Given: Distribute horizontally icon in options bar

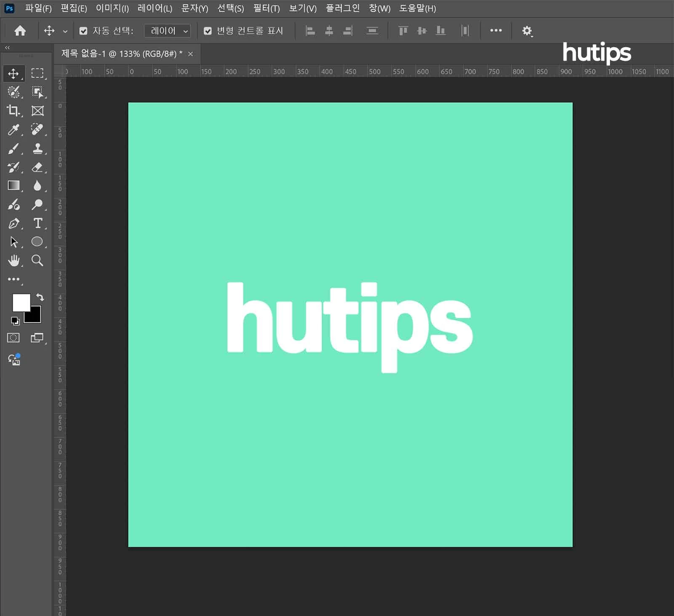Looking at the screenshot, I should click(465, 31).
